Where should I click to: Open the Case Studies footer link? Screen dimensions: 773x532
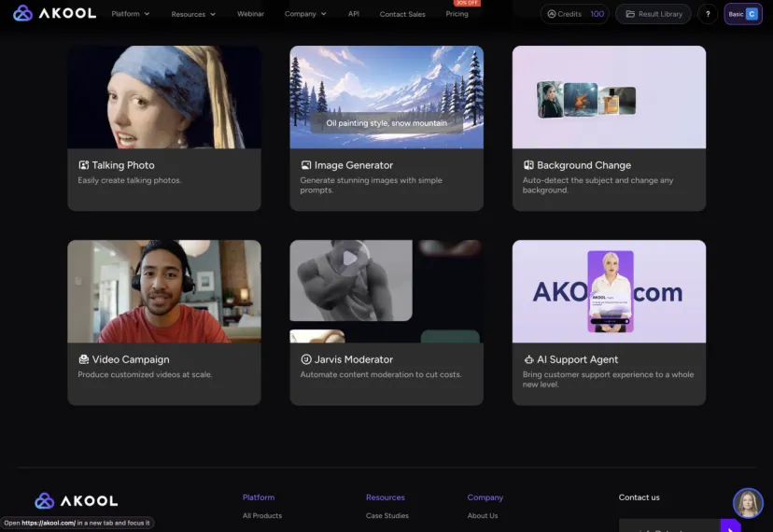click(x=387, y=516)
